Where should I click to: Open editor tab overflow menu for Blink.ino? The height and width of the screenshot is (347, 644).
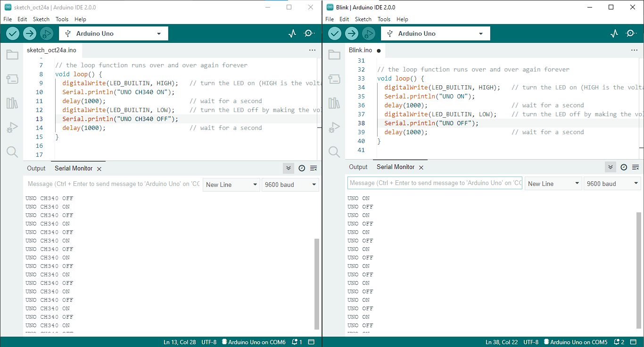tap(634, 50)
